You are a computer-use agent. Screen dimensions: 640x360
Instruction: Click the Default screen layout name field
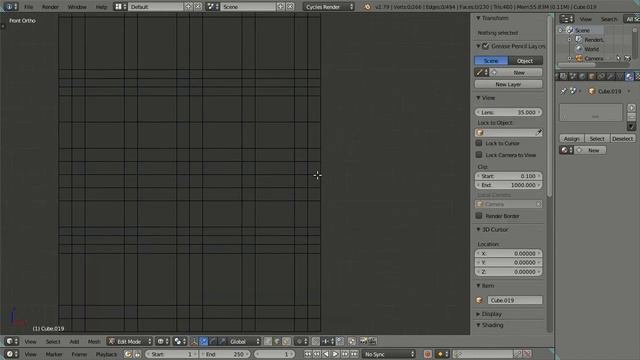[x=156, y=7]
